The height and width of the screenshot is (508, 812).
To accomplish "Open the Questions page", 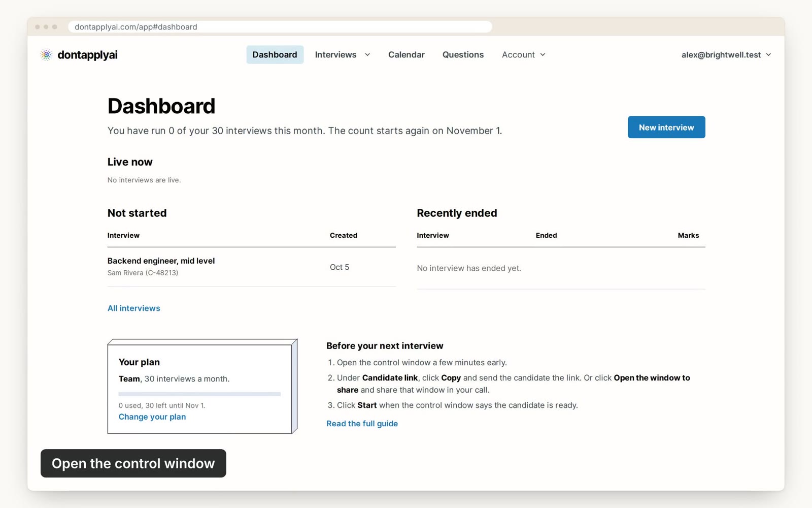I will pos(463,55).
